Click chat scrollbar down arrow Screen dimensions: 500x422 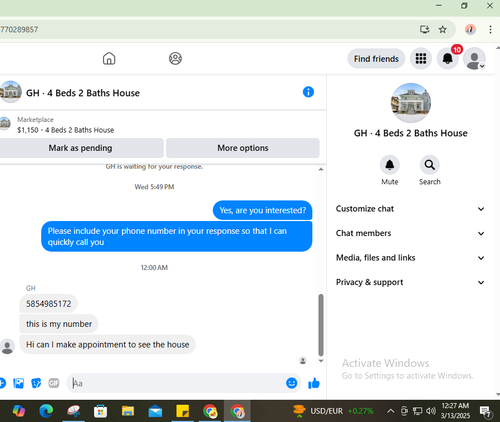321,361
